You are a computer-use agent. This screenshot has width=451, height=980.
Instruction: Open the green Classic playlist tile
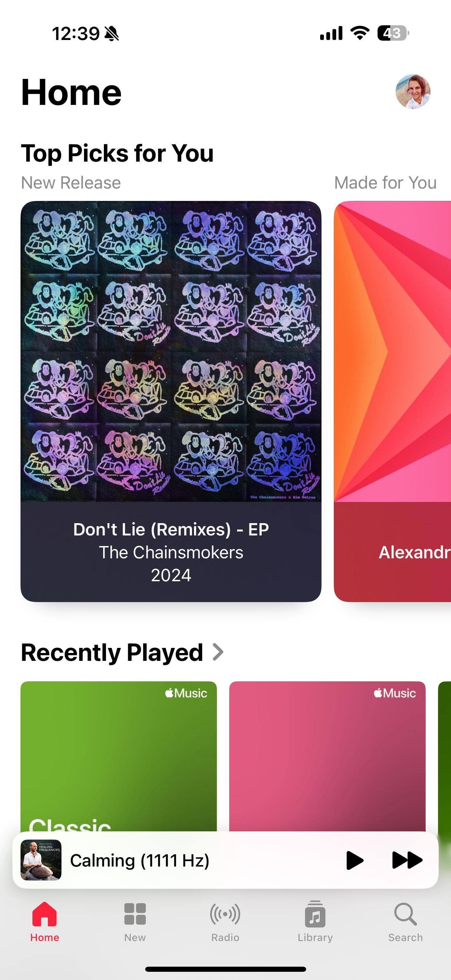(119, 756)
